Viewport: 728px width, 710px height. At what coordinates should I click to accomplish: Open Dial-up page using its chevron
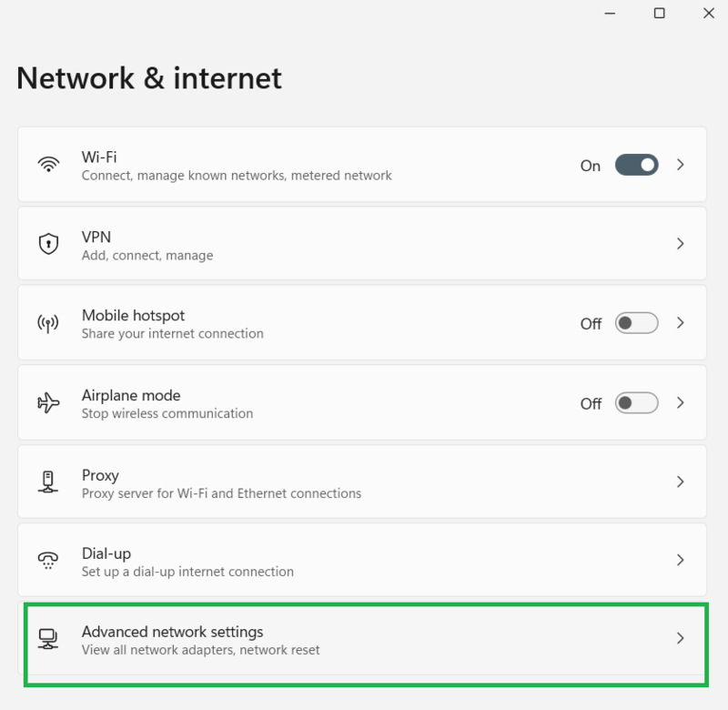(680, 560)
